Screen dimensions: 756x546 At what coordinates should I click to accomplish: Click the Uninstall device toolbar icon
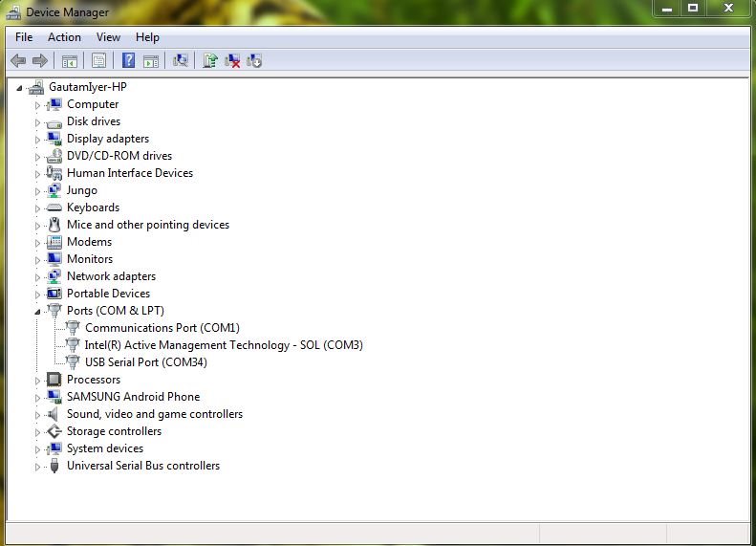click(x=232, y=61)
